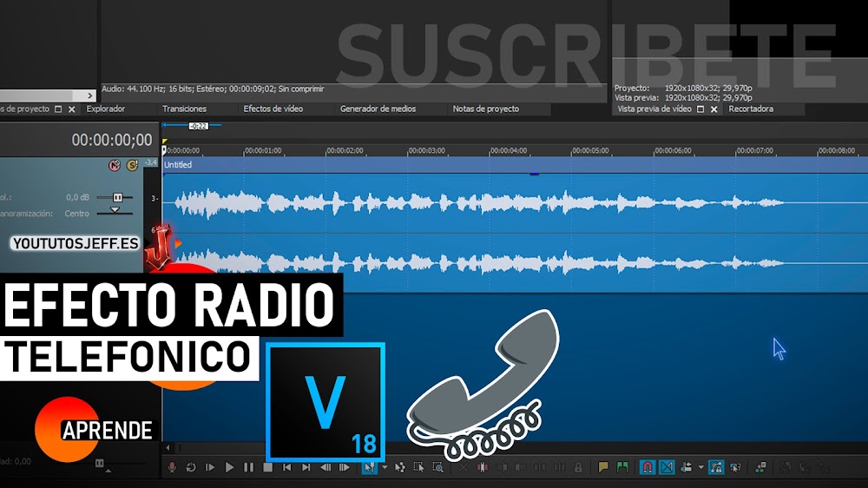The width and height of the screenshot is (868, 488).
Task: Switch to the Explorador tab
Action: (106, 109)
